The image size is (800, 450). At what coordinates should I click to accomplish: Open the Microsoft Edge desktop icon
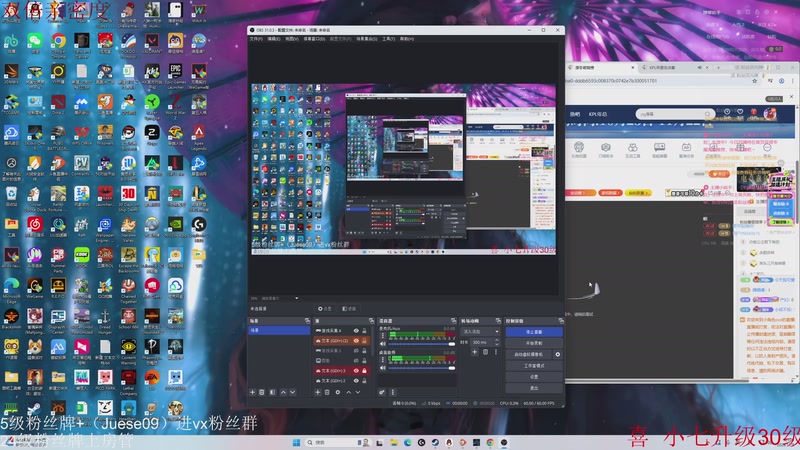11,289
